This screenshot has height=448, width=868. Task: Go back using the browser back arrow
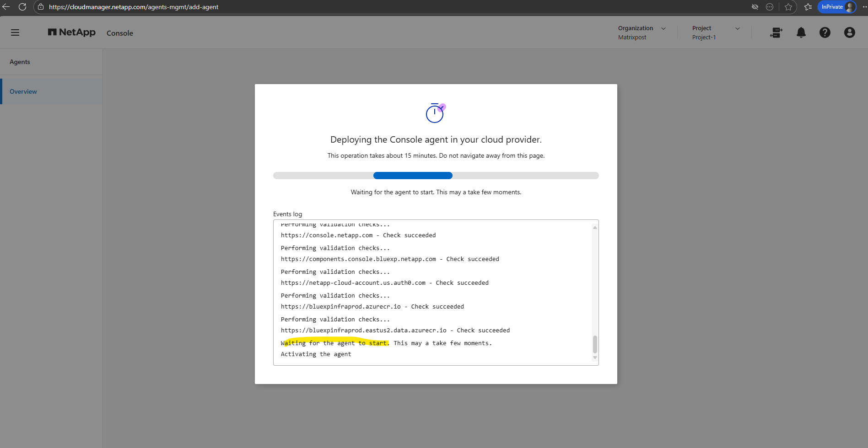pos(6,7)
